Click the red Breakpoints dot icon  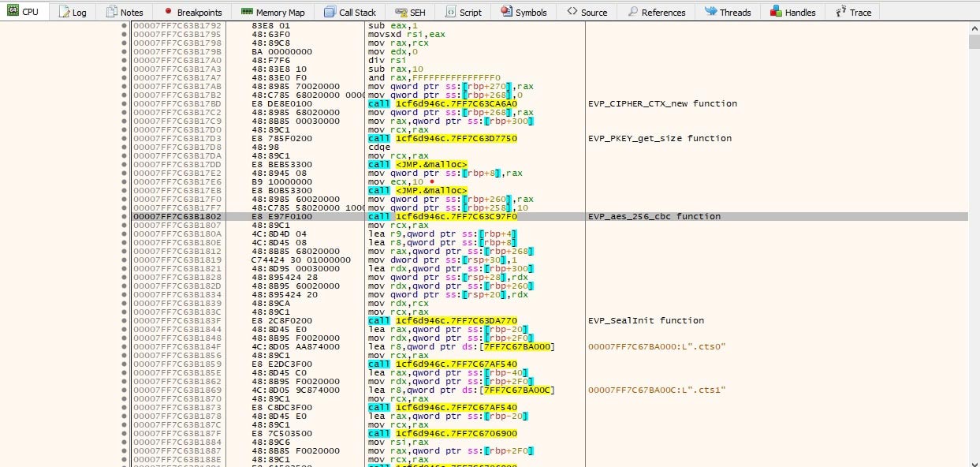(168, 12)
